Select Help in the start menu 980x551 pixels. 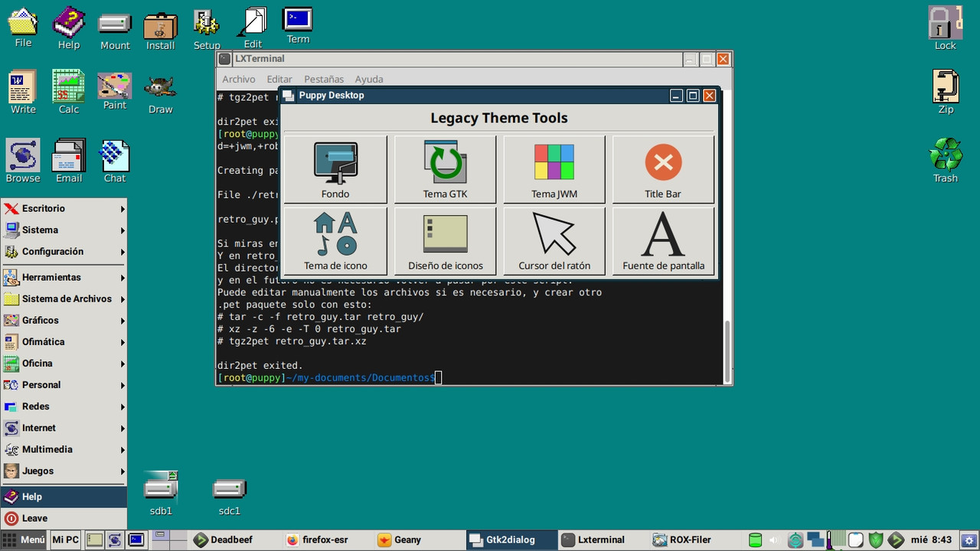tap(64, 496)
